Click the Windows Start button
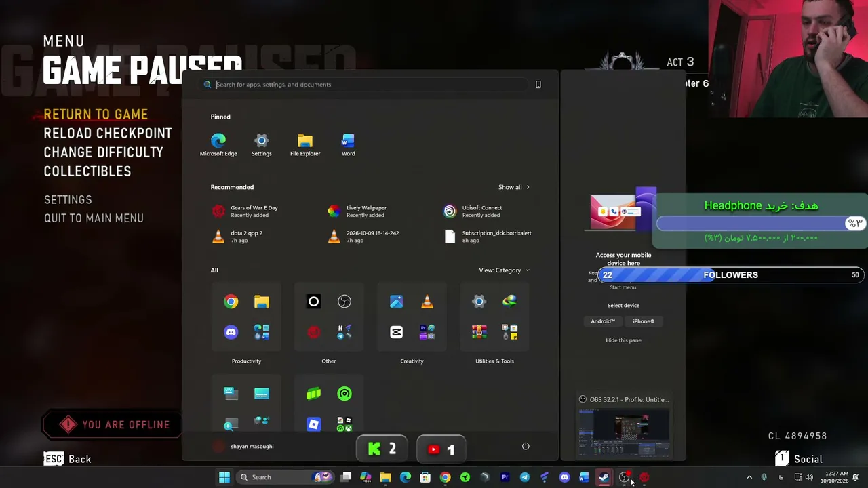This screenshot has height=488, width=868. coord(224,477)
